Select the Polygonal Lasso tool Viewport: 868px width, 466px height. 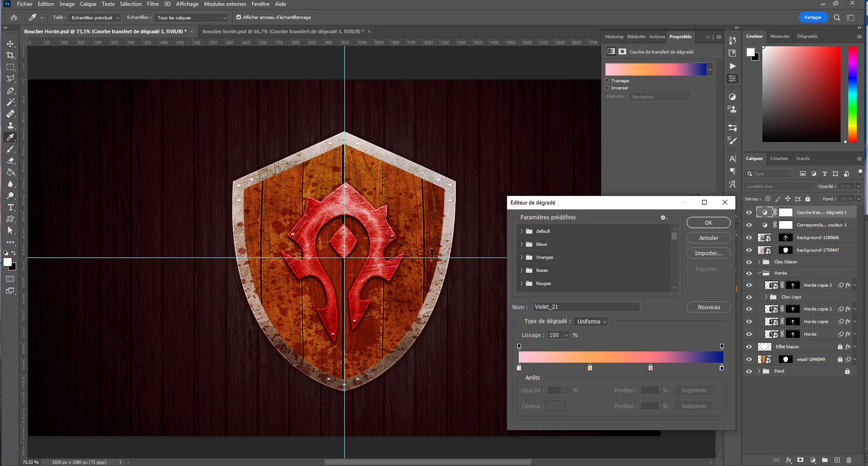coord(10,79)
